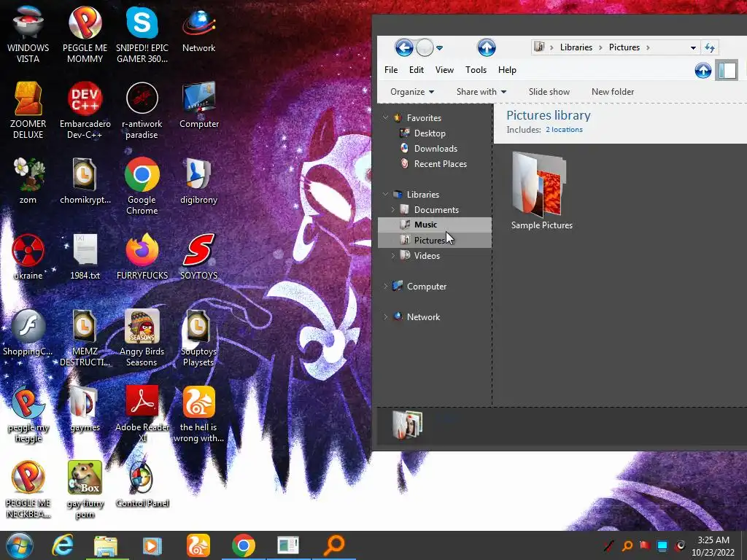The width and height of the screenshot is (747, 560).
Task: Click the refresh button beside the address bar
Action: (x=710, y=47)
